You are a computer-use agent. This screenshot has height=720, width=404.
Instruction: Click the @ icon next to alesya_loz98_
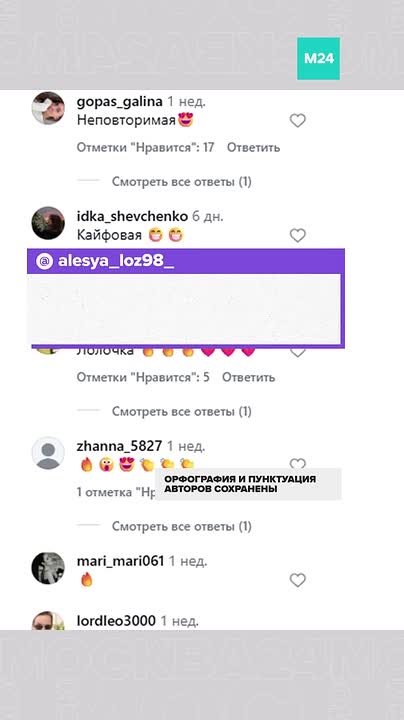point(45,262)
